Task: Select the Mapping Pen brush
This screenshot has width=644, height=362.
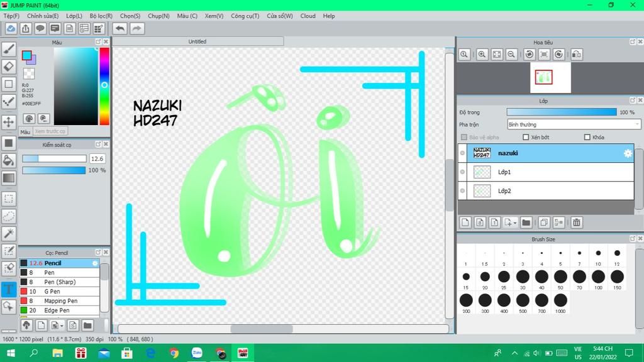Action: [60, 301]
